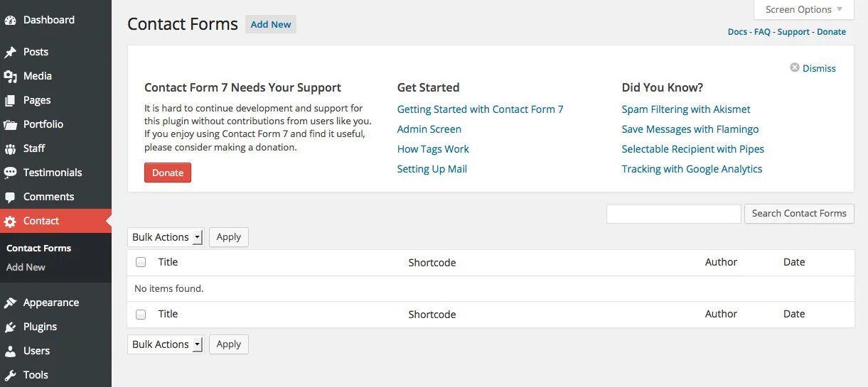The height and width of the screenshot is (387, 868).
Task: Open Posts via its pushpin icon
Action: pos(10,52)
